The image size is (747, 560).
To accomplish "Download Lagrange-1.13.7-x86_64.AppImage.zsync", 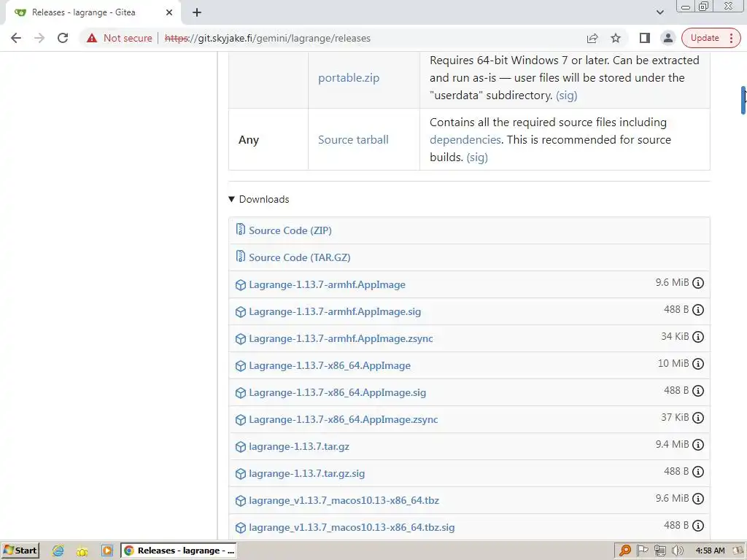I will 344,419.
